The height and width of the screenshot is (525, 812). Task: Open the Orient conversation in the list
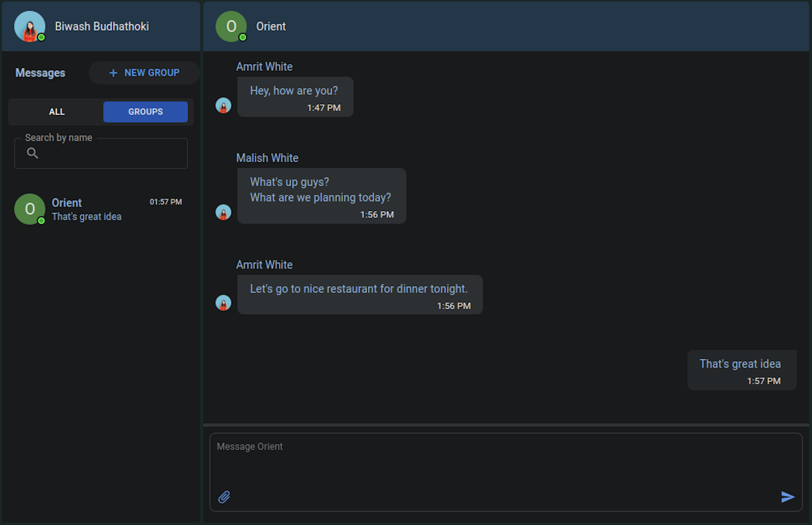pos(101,209)
